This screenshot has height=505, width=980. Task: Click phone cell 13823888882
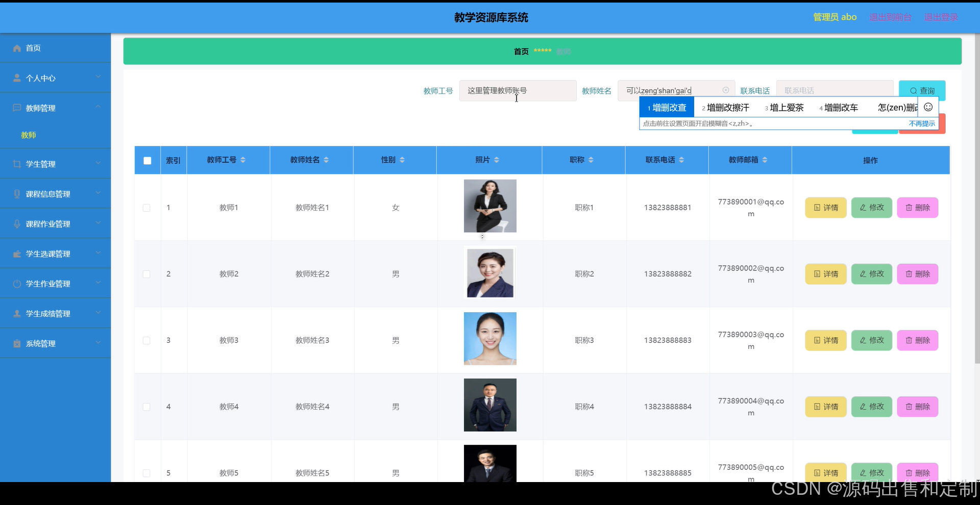[668, 274]
